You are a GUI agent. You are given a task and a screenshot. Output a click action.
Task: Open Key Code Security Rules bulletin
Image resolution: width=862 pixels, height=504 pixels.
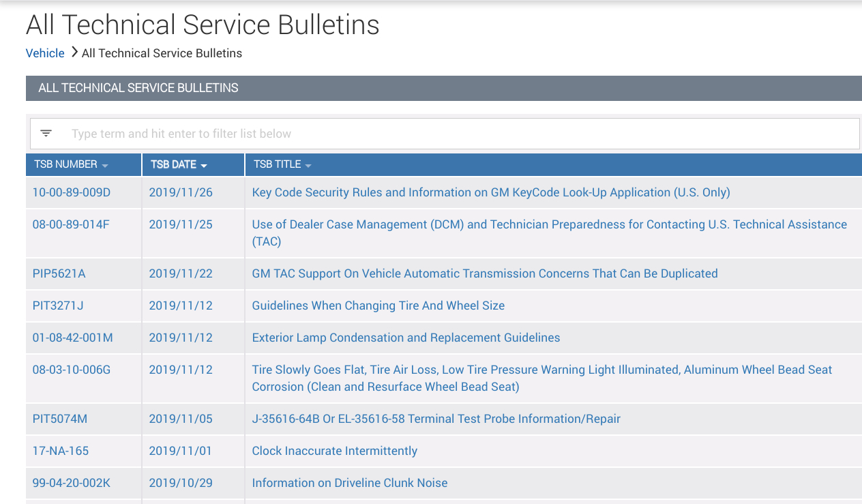491,192
